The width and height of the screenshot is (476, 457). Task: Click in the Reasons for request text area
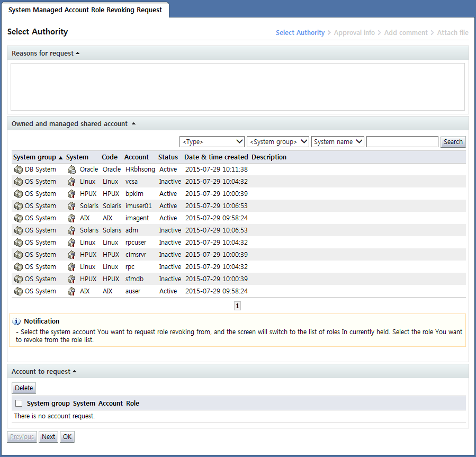coord(237,87)
